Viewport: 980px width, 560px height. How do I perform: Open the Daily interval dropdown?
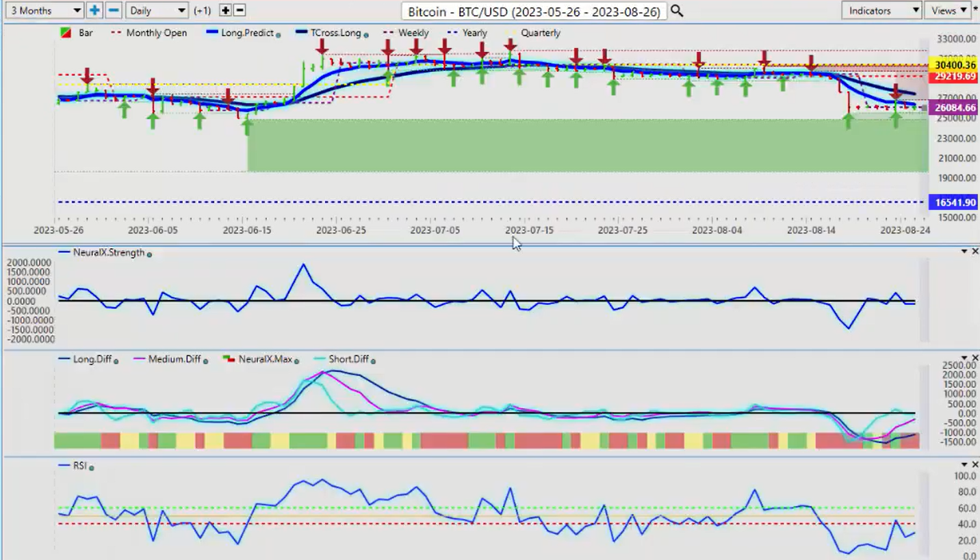[x=157, y=10]
